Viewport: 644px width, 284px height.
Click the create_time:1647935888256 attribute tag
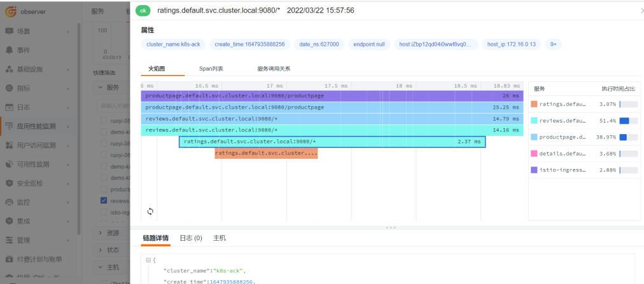coord(249,44)
